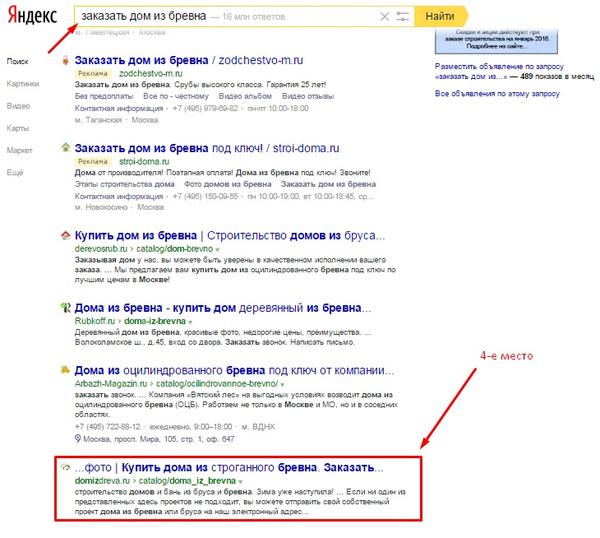The image size is (600, 538).
Task: Click м. Таганская metro text
Action: pyautogui.click(x=98, y=120)
